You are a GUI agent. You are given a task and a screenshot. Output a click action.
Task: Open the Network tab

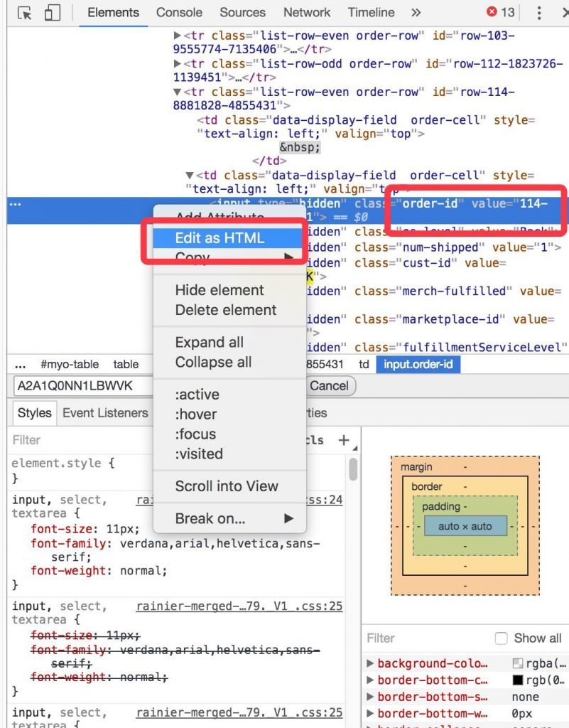(x=306, y=13)
